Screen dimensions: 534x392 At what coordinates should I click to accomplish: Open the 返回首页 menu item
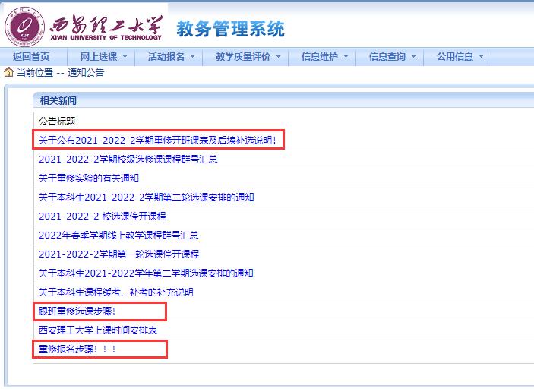click(x=31, y=57)
